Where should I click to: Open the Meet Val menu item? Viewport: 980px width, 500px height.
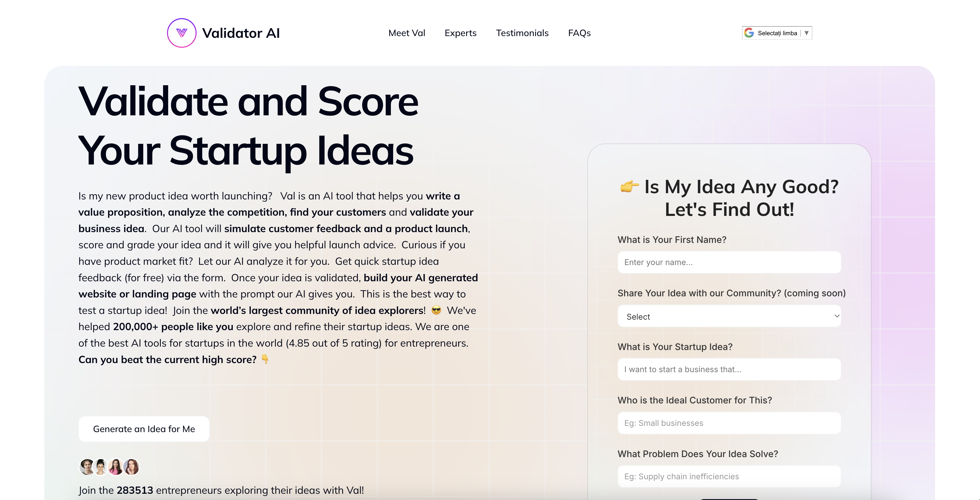(407, 33)
